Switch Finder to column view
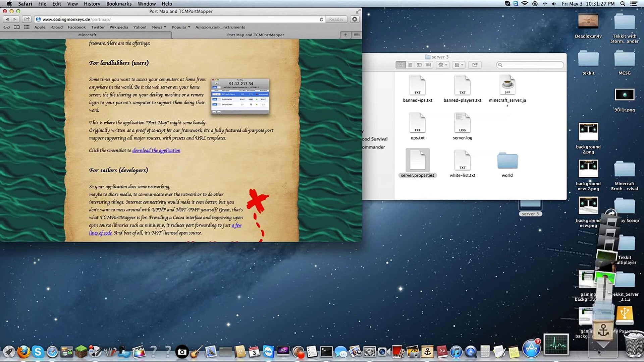 pos(419,65)
